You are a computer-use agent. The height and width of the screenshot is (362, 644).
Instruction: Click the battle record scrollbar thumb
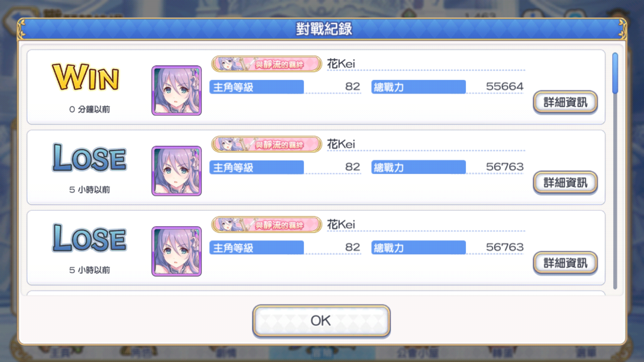coord(615,73)
